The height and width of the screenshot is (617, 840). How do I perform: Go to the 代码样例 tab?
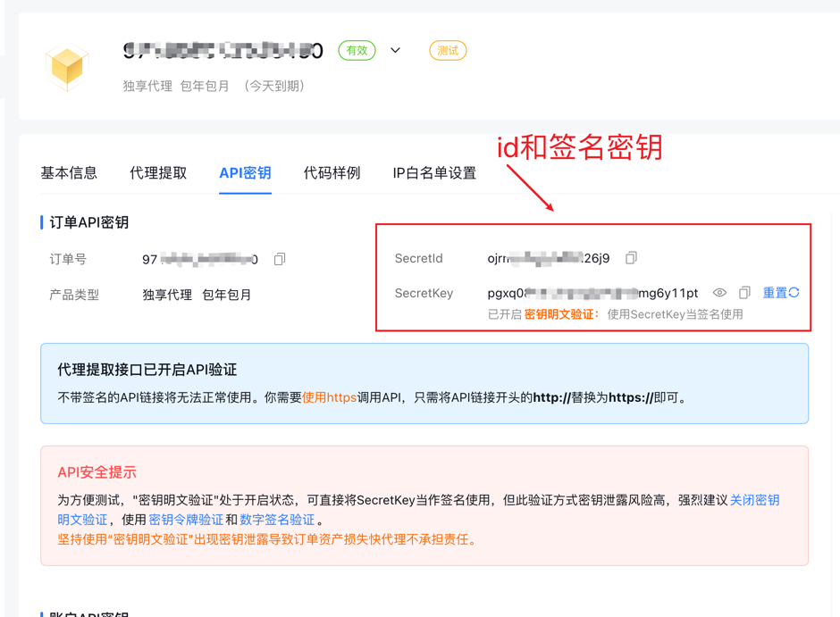coord(332,173)
